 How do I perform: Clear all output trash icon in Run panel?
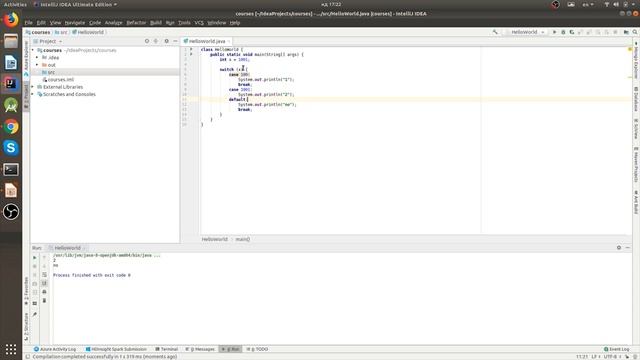point(44,300)
